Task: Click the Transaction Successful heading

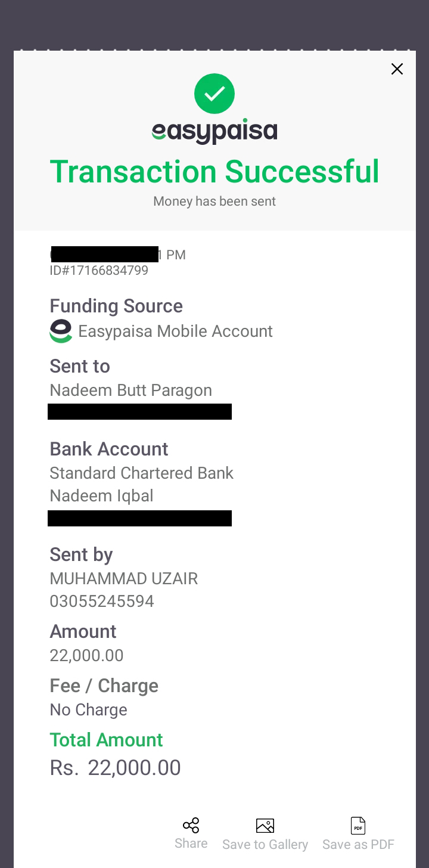Action: click(x=214, y=172)
